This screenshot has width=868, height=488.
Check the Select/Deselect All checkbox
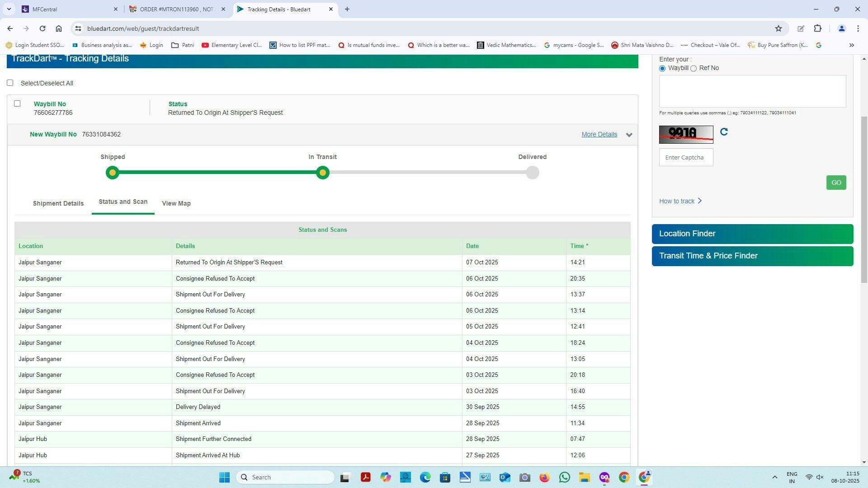click(10, 83)
